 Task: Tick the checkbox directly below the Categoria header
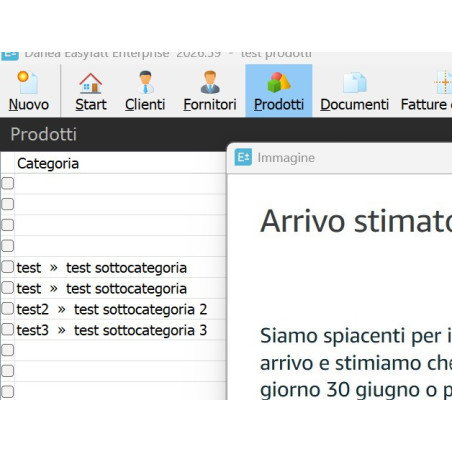[x=8, y=183]
